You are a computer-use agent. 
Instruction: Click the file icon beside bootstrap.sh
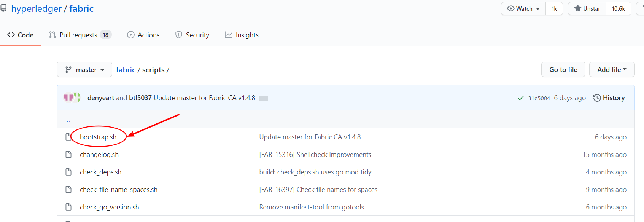point(68,137)
